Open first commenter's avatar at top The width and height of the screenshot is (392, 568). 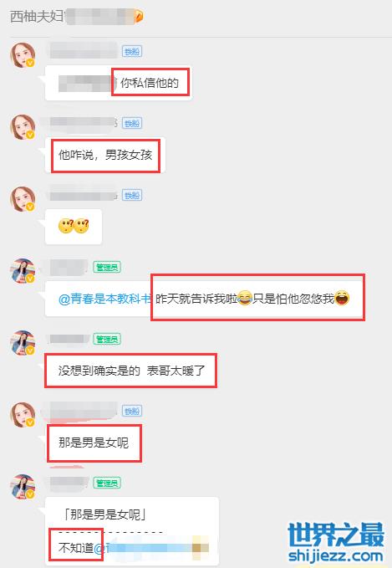[x=23, y=55]
